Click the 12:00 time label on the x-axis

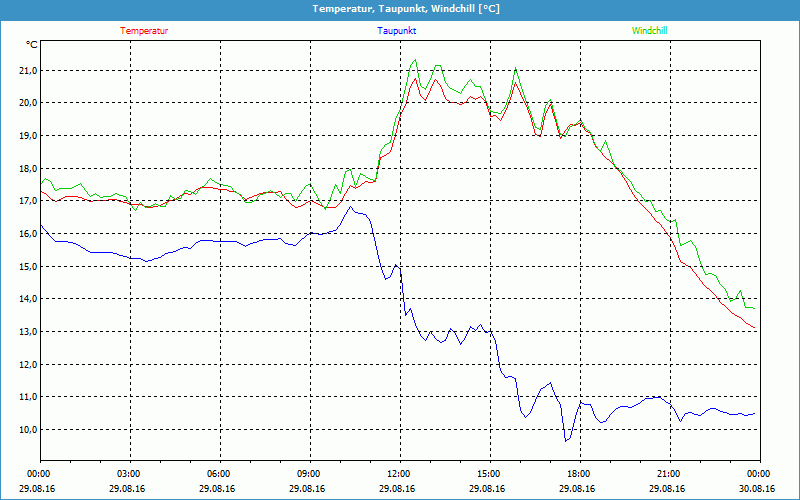(399, 474)
